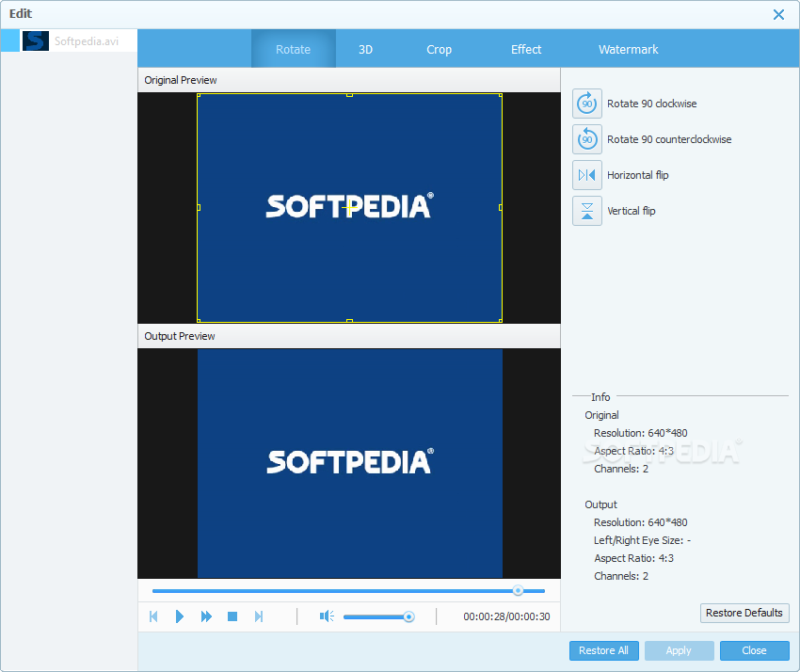800x672 pixels.
Task: Select the Softpedia.avi file name
Action: (x=87, y=41)
